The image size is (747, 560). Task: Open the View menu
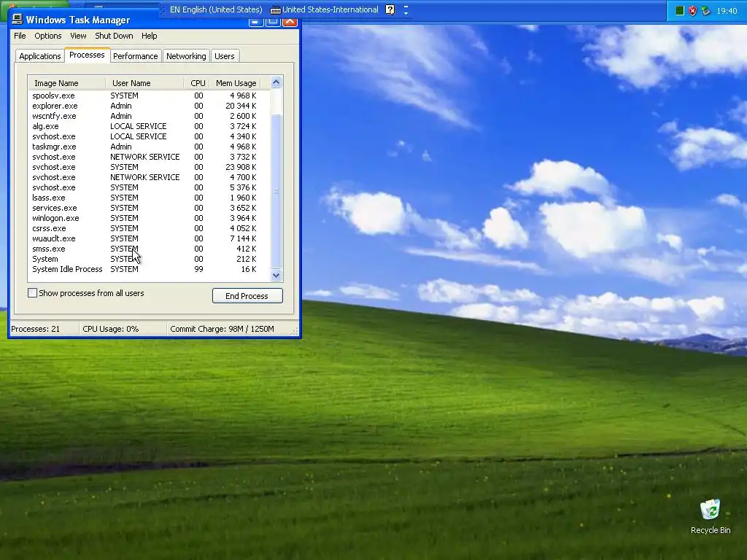78,36
